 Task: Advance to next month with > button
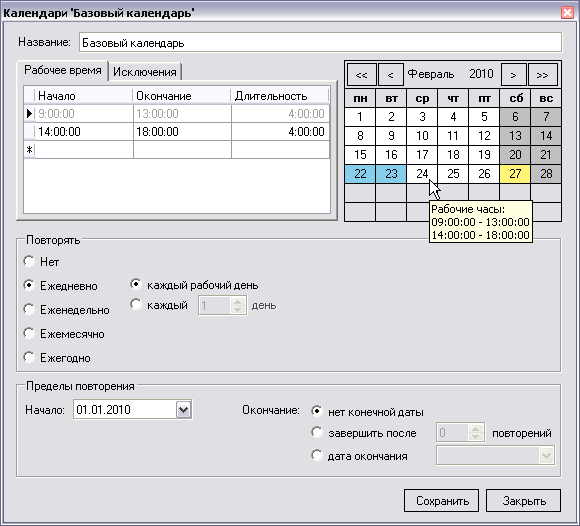click(513, 75)
